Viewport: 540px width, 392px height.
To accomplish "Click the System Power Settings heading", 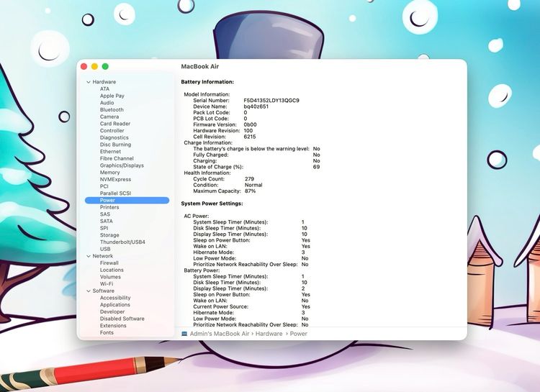I will (212, 204).
